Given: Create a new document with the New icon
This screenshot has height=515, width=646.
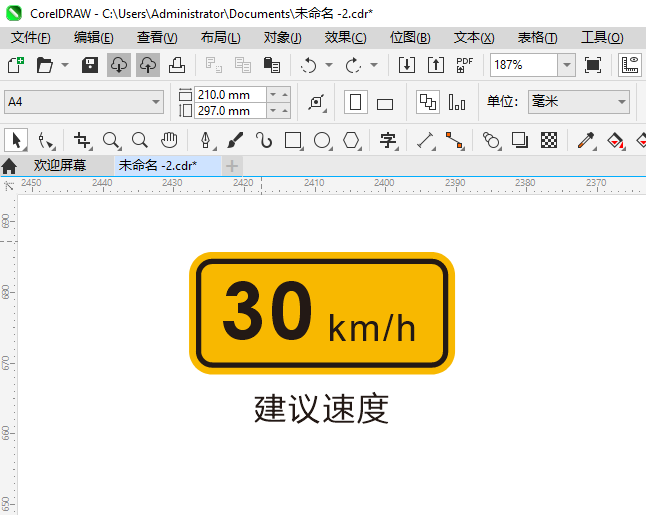Looking at the screenshot, I should pos(16,65).
